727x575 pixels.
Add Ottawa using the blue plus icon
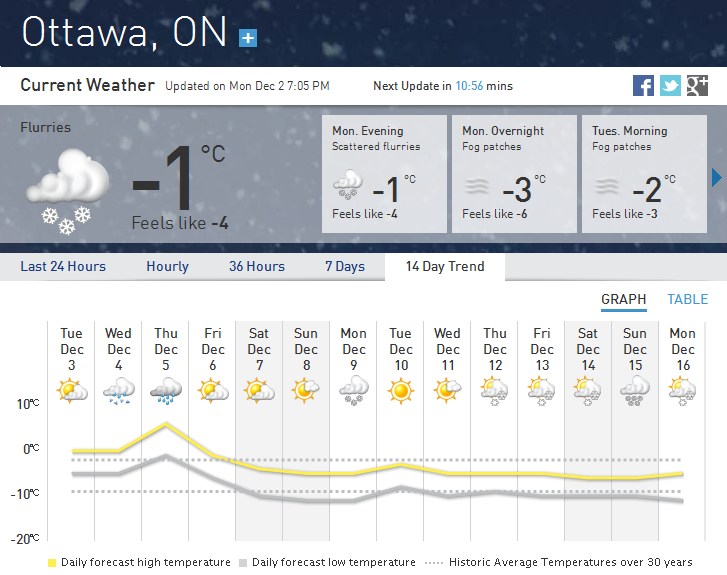[248, 38]
